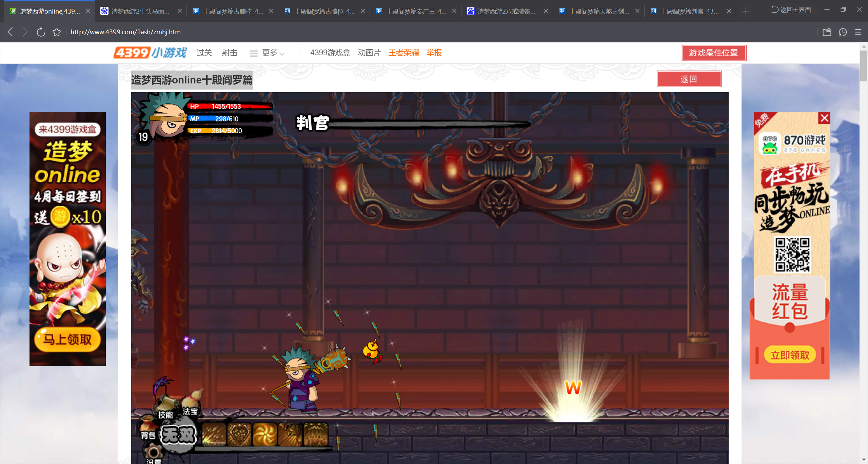Open the browser hamburger menu
868x464 pixels.
pos(858,32)
